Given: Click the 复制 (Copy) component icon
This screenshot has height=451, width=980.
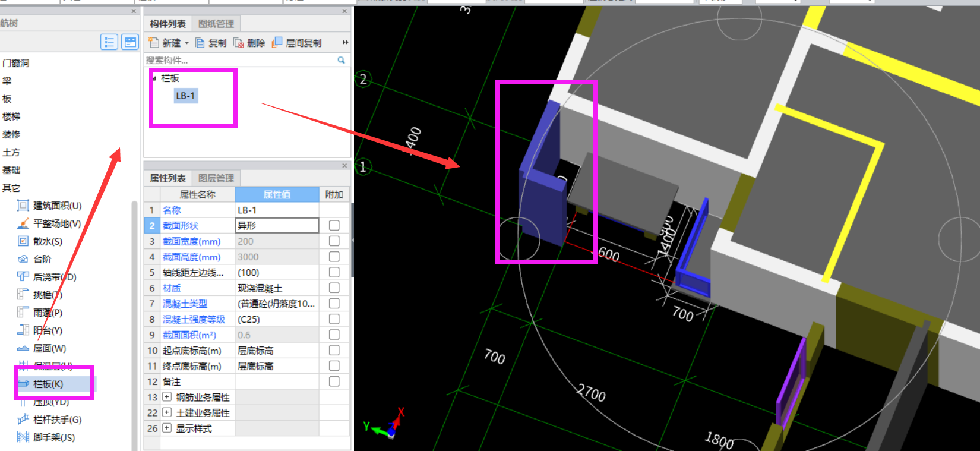Looking at the screenshot, I should [x=200, y=43].
